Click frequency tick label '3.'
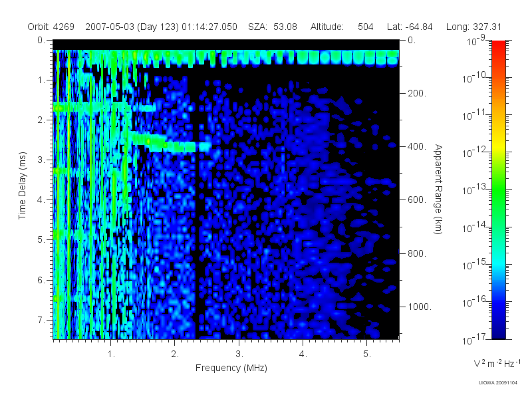Viewport: 532px width, 399px height. pyautogui.click(x=239, y=354)
